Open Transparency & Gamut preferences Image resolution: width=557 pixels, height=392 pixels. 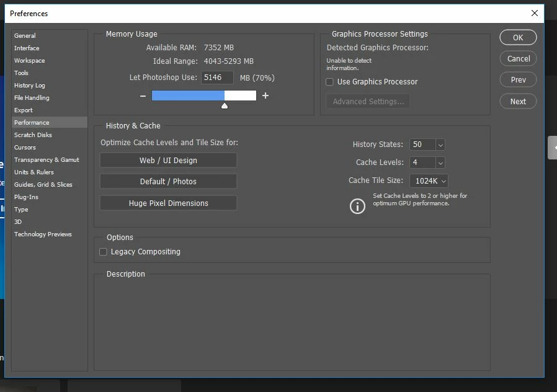click(x=50, y=160)
